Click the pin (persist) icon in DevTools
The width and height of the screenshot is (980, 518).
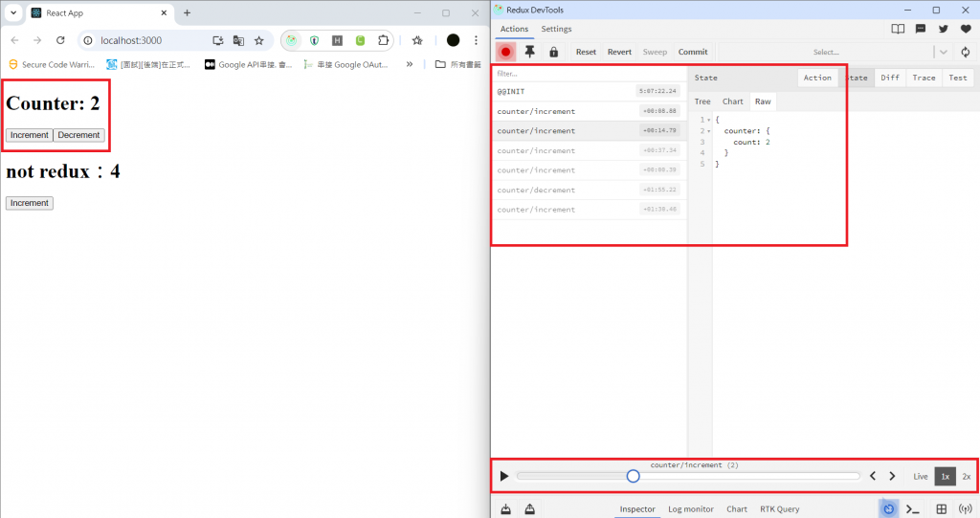pyautogui.click(x=530, y=52)
